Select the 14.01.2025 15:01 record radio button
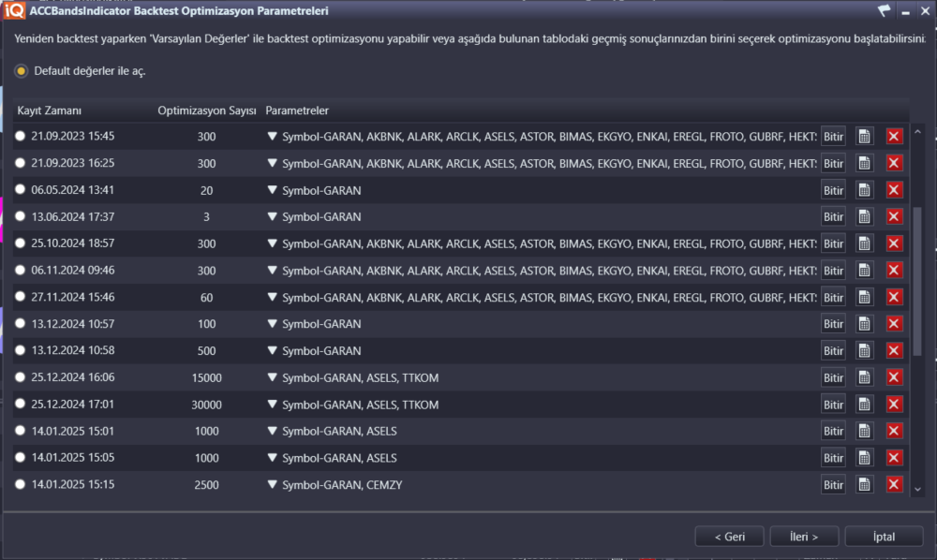Screen dimensions: 937x560 21,431
